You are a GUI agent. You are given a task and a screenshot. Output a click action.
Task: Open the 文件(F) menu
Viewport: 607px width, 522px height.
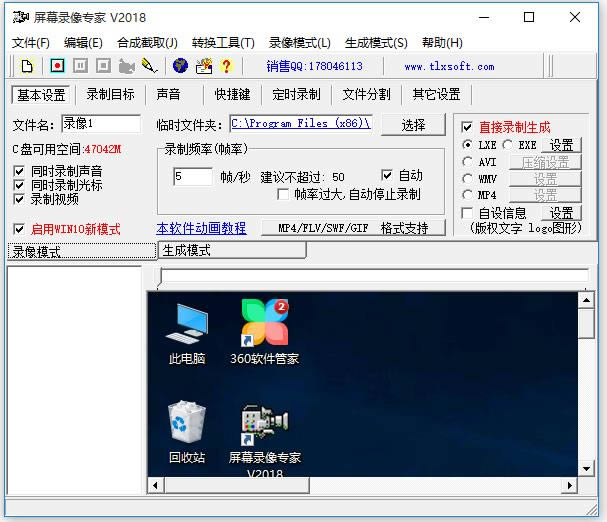31,43
